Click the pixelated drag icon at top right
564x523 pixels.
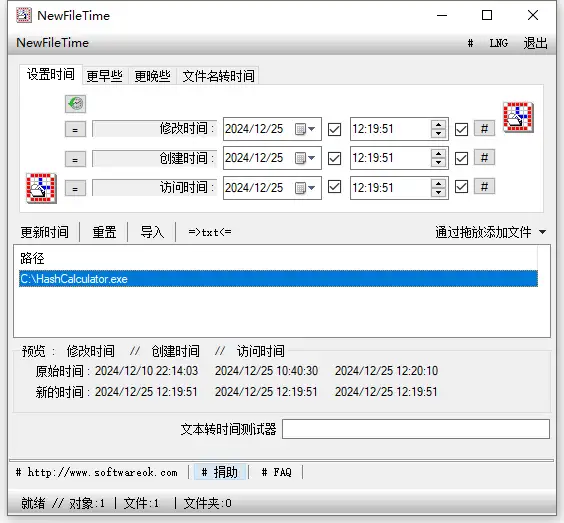pyautogui.click(x=518, y=117)
